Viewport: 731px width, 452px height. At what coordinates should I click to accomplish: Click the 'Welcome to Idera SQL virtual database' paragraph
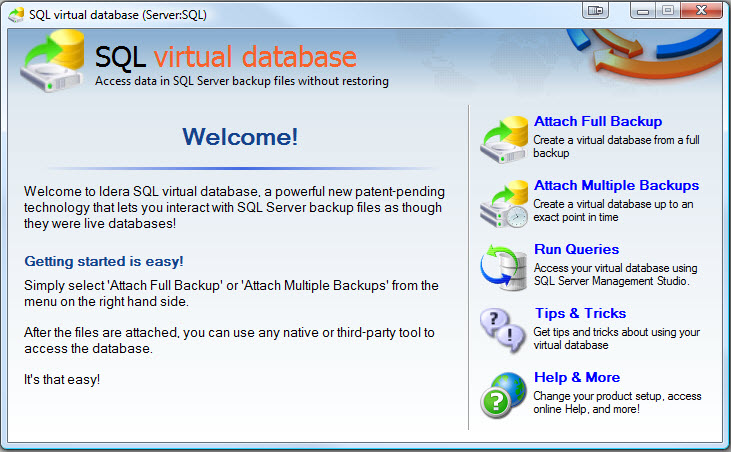tap(234, 207)
